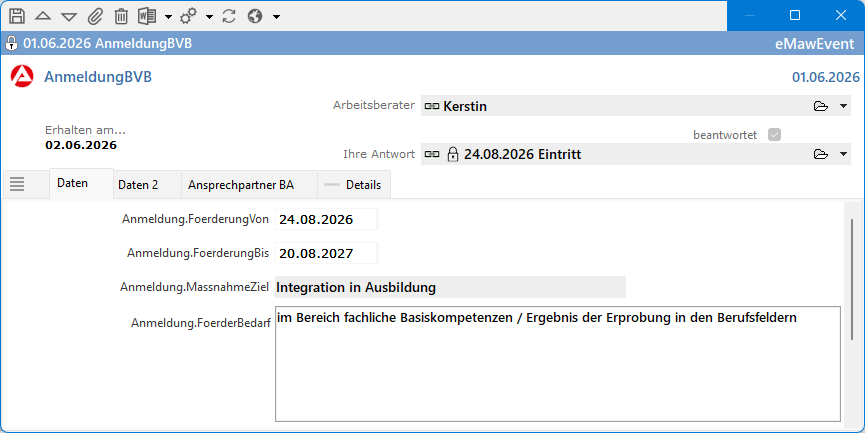Click the globe web icon
This screenshot has height=433, width=865.
pos(255,16)
